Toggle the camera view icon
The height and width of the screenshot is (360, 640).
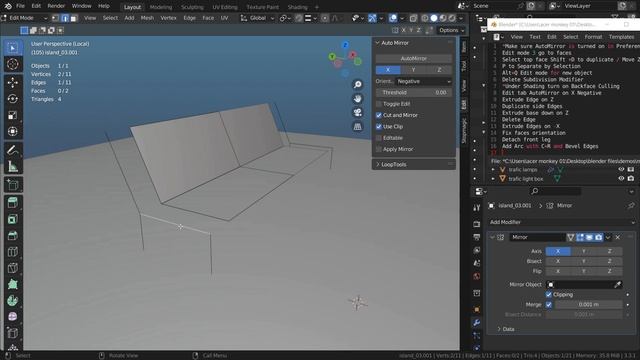(358, 112)
